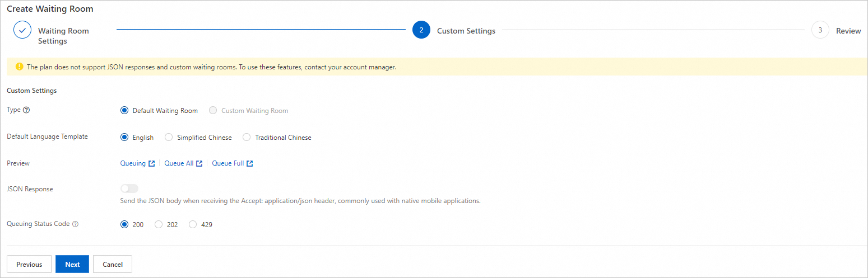Image resolution: width=868 pixels, height=278 pixels.
Task: Click the Next button
Action: pyautogui.click(x=72, y=264)
